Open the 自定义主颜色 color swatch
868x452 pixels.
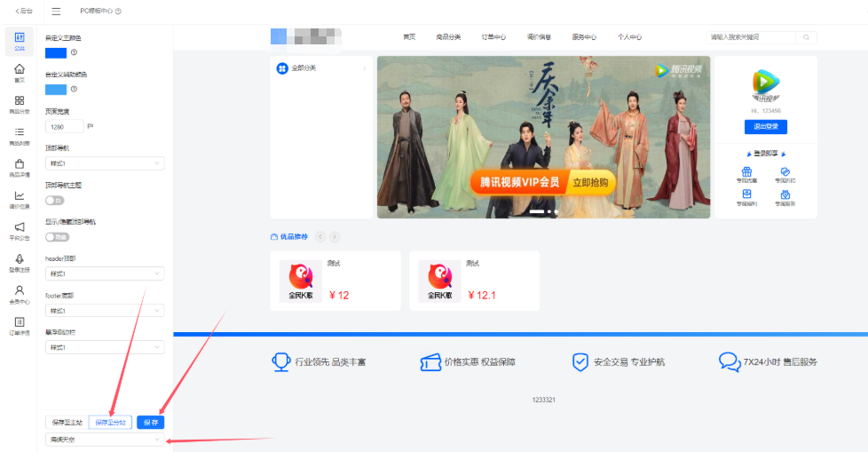click(x=56, y=52)
